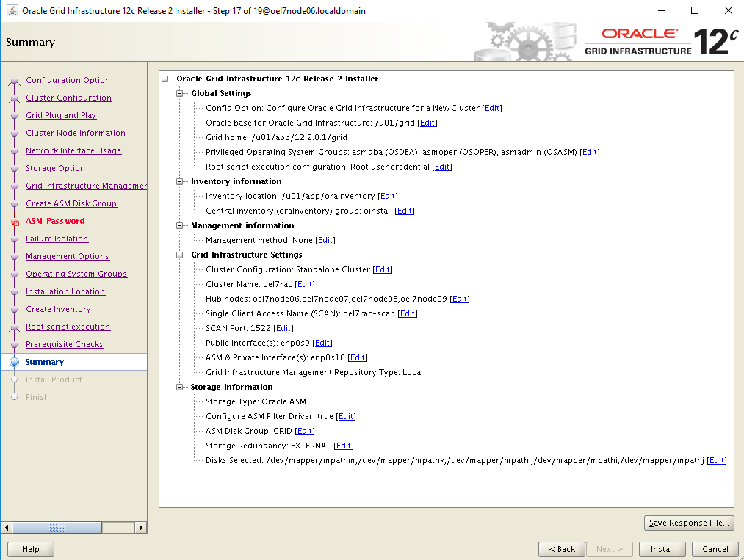Click the Java installer icon in title bar

tap(12, 11)
